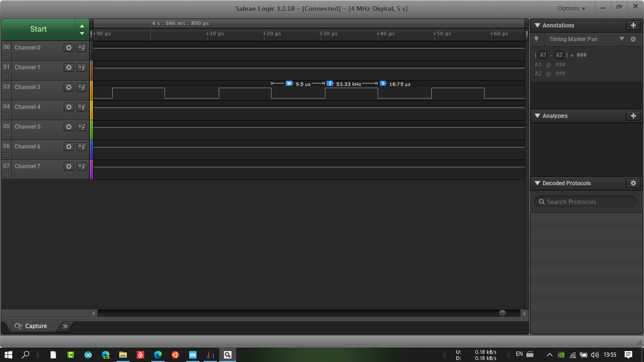The height and width of the screenshot is (362, 644).
Task: Set trigger on Channel 4
Action: [x=81, y=107]
